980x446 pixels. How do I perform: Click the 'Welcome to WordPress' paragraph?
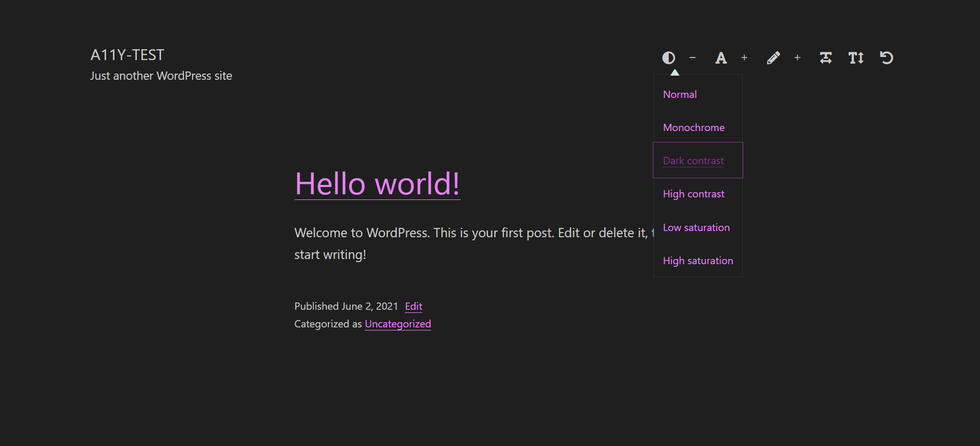pyautogui.click(x=473, y=243)
